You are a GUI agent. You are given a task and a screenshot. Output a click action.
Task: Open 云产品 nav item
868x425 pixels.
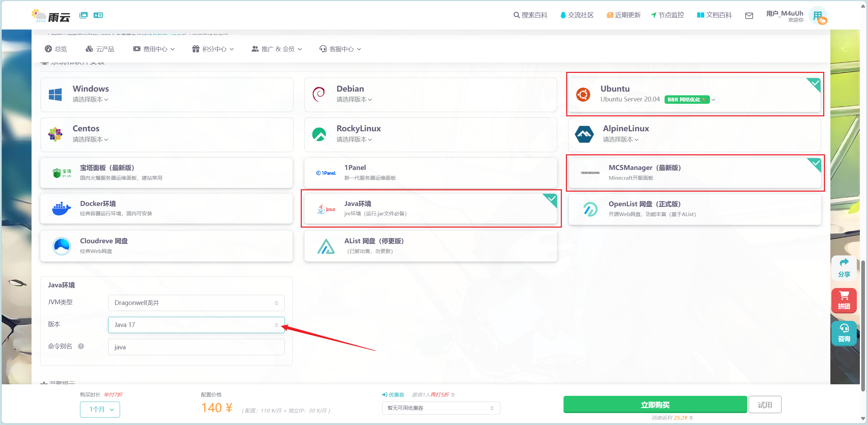point(100,49)
